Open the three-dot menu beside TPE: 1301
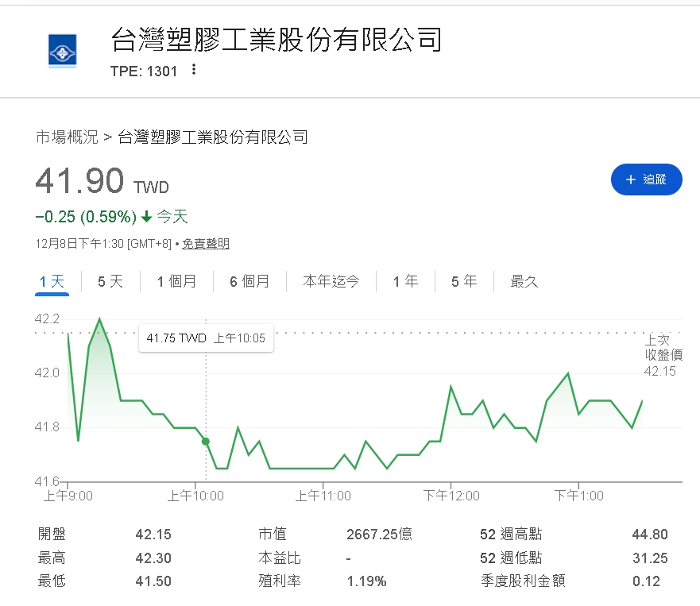Screen dimensions: 700x606 coord(193,70)
